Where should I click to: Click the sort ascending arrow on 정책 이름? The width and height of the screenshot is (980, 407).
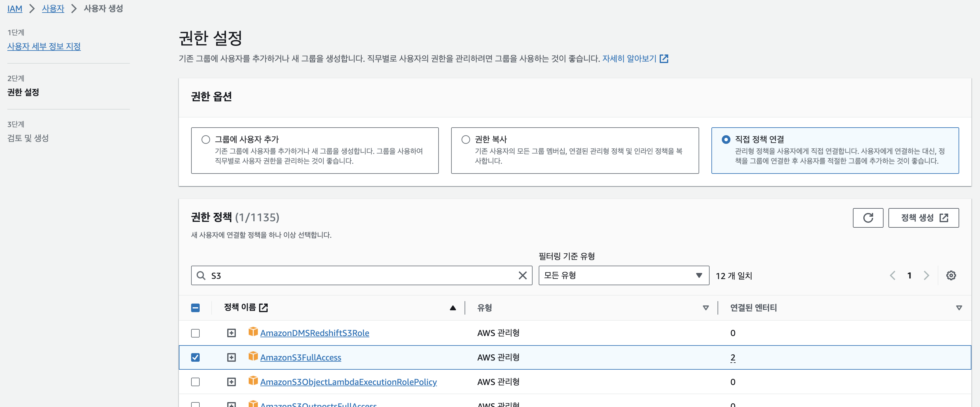pos(453,308)
